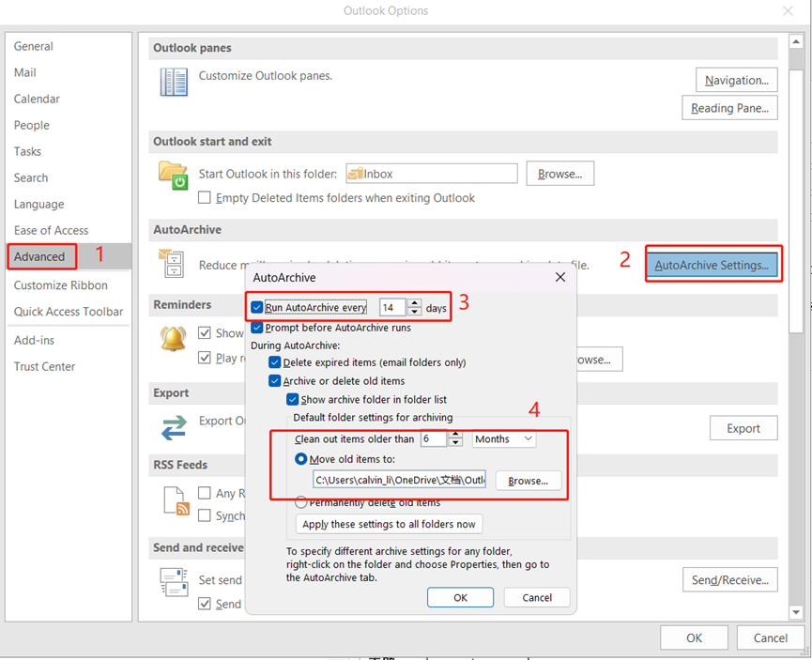Increase AutoArchive days spinner up arrow
This screenshot has width=812, height=660.
[x=414, y=303]
